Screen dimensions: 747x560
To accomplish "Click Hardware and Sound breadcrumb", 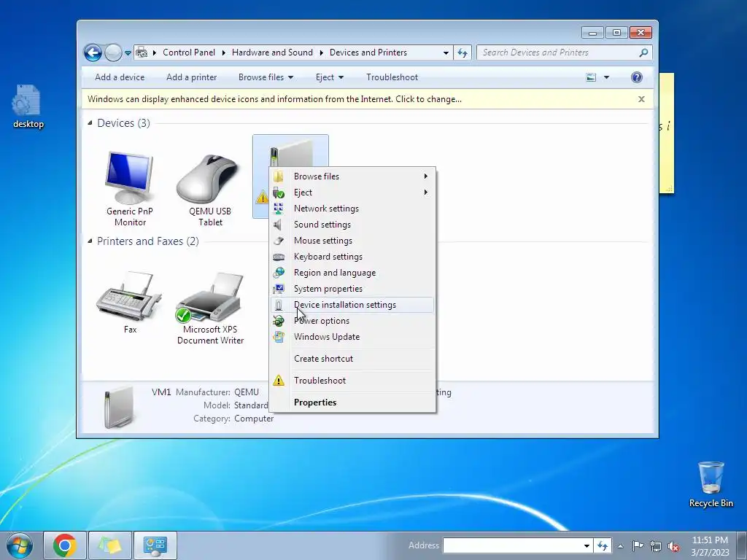I will tap(273, 52).
